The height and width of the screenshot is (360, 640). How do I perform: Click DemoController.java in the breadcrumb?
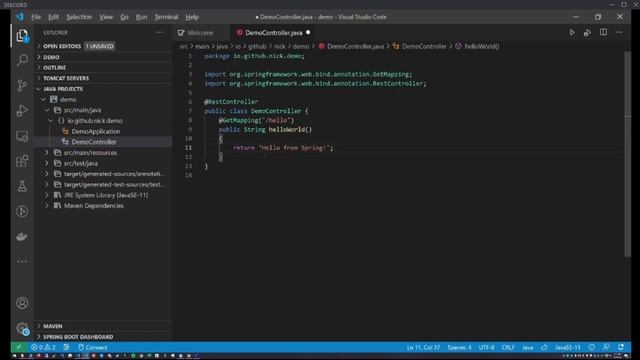pos(355,46)
